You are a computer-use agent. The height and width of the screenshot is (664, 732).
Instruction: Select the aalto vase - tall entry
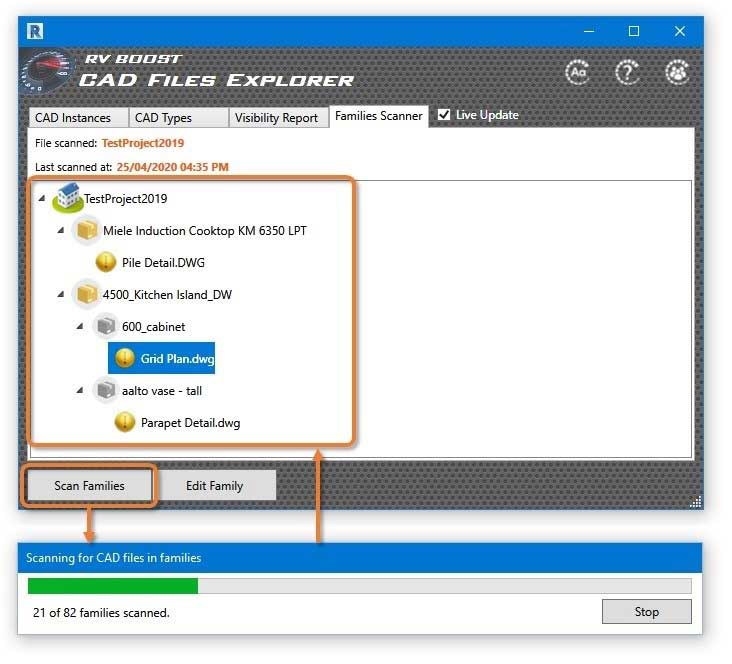pos(162,391)
